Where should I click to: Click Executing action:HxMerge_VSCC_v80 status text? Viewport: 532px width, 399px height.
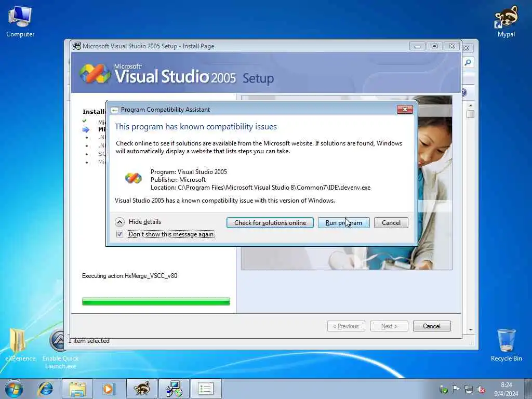pyautogui.click(x=129, y=276)
